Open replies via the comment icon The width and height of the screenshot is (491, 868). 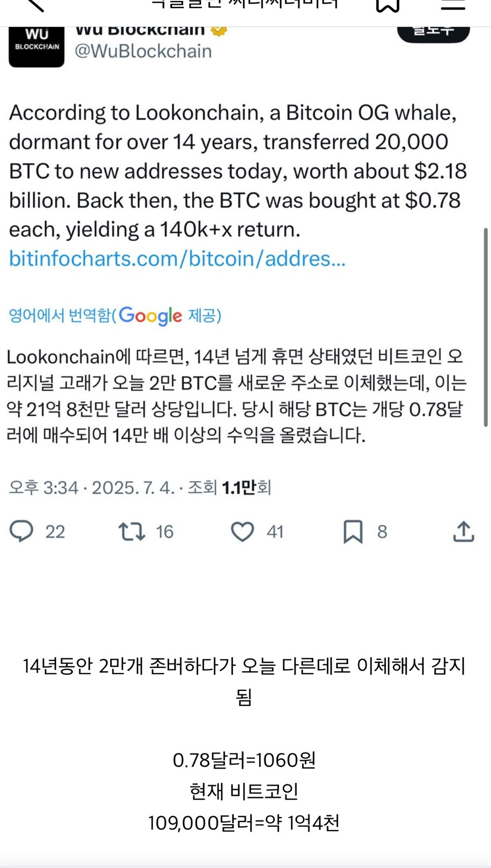coord(21,531)
